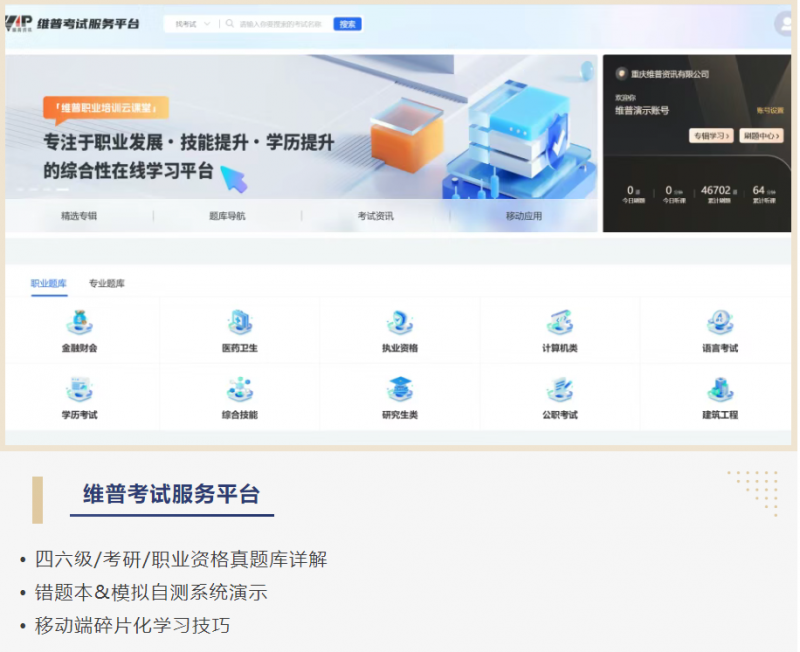
Task: Switch to the 专业题库 tab
Action: tap(107, 283)
